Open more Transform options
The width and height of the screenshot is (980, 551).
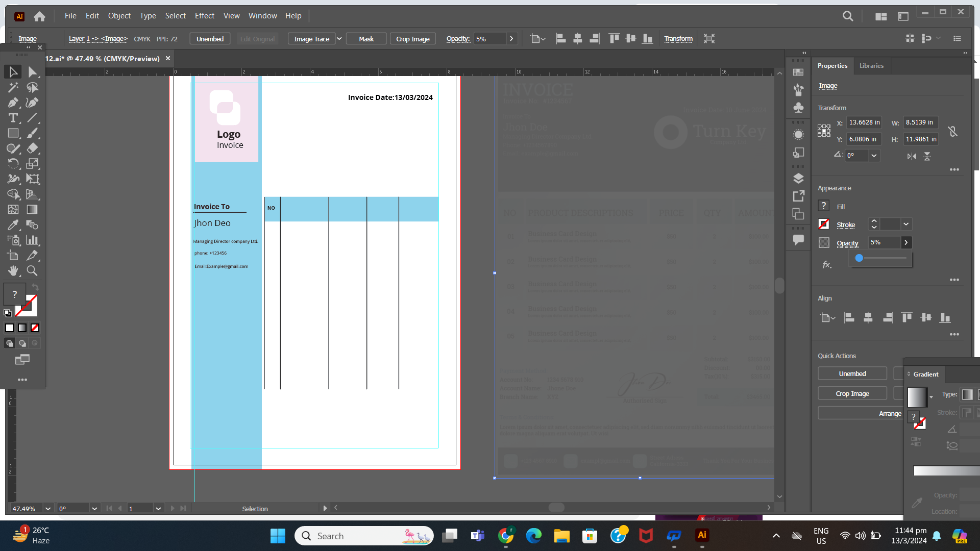(954, 169)
